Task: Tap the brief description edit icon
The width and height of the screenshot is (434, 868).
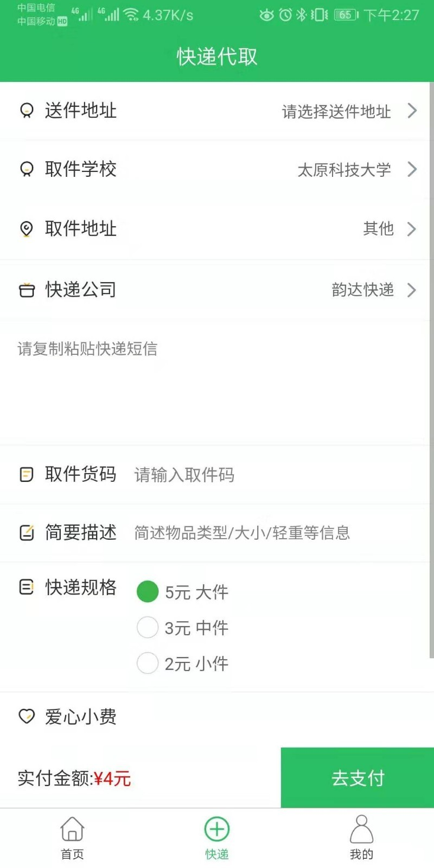Action: tap(26, 533)
